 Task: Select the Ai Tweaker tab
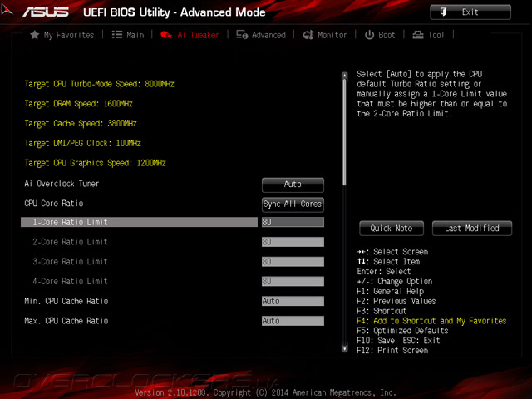190,35
